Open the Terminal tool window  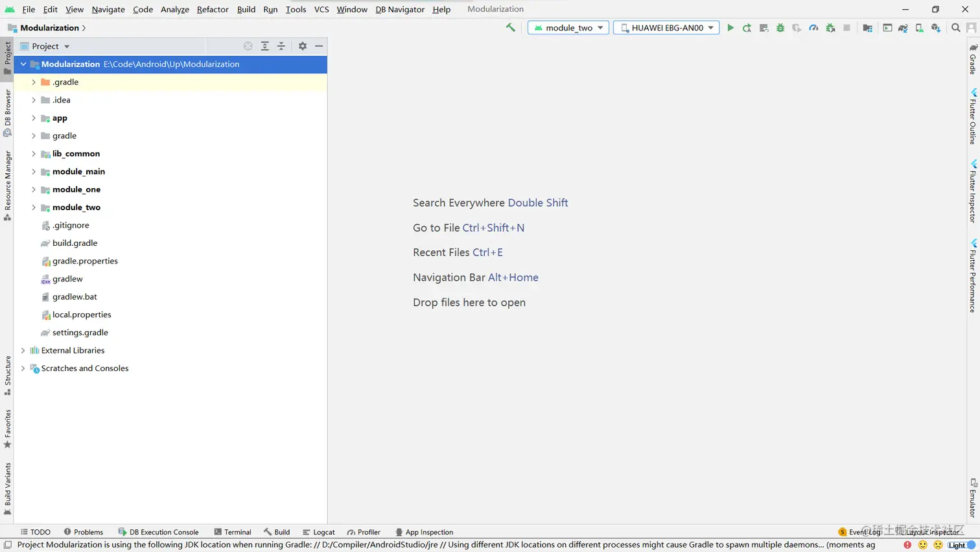pos(232,532)
